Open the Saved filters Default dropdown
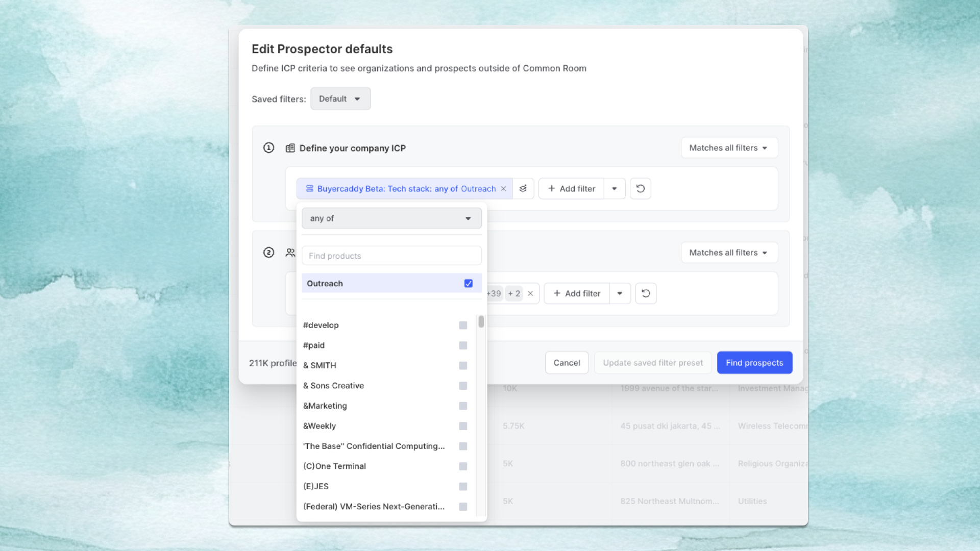The width and height of the screenshot is (980, 551). (340, 99)
